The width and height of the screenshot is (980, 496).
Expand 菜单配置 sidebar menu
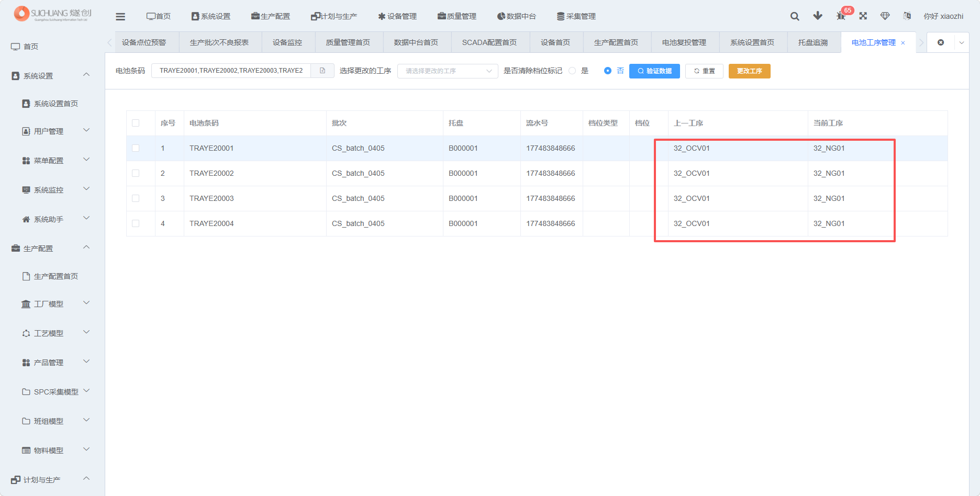point(86,160)
